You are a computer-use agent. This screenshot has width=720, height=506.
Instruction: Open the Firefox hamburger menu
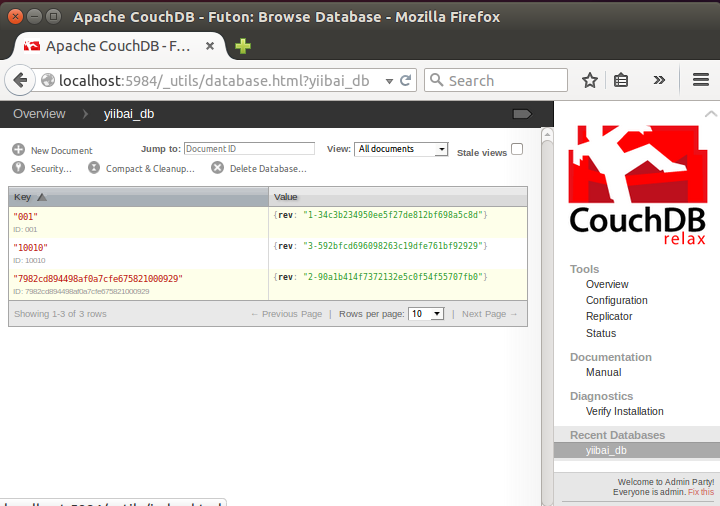pos(700,80)
